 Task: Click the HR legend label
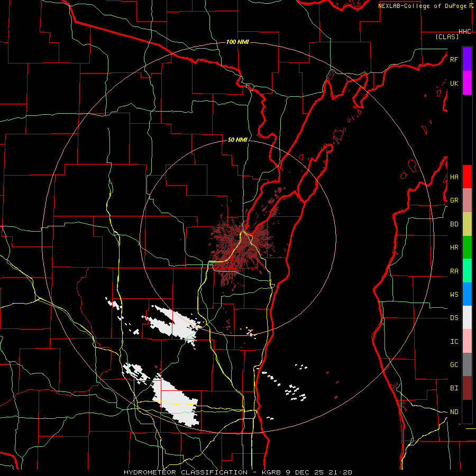point(454,248)
